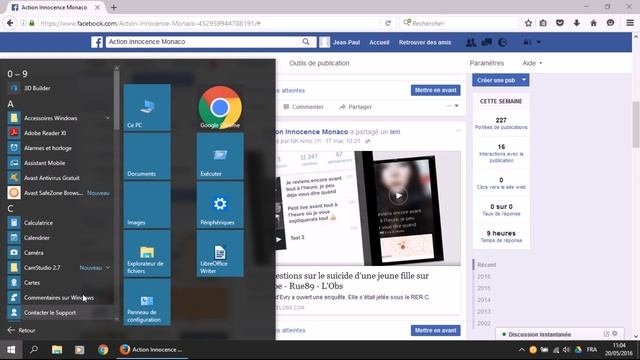The image size is (640, 360).
Task: Jump to 2015 in the timeline
Action: pyautogui.click(x=484, y=288)
